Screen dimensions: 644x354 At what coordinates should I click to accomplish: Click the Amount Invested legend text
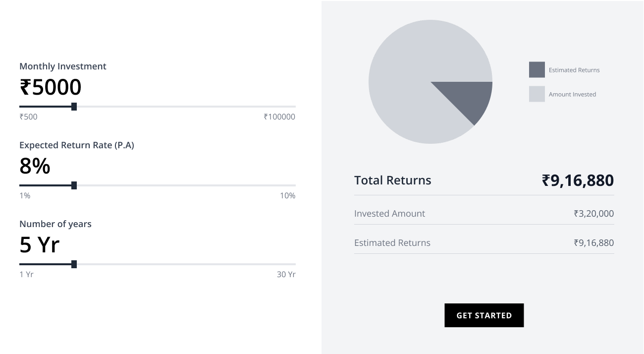572,95
